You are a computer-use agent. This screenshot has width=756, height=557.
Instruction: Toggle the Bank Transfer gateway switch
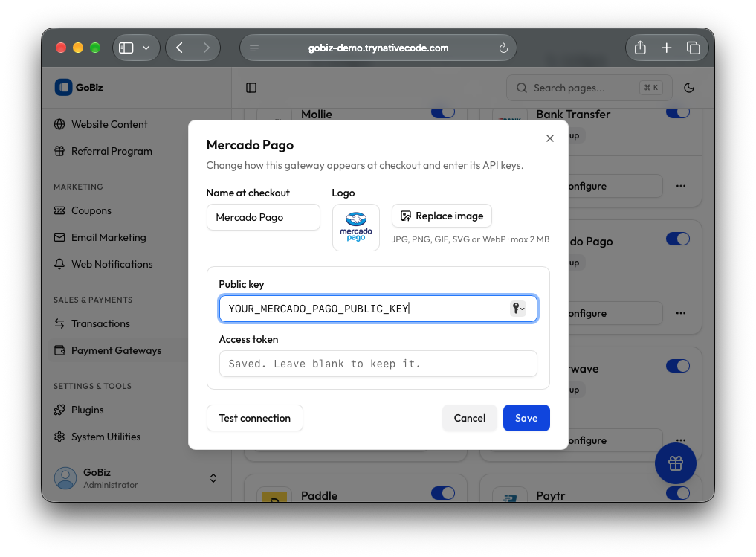pyautogui.click(x=678, y=112)
